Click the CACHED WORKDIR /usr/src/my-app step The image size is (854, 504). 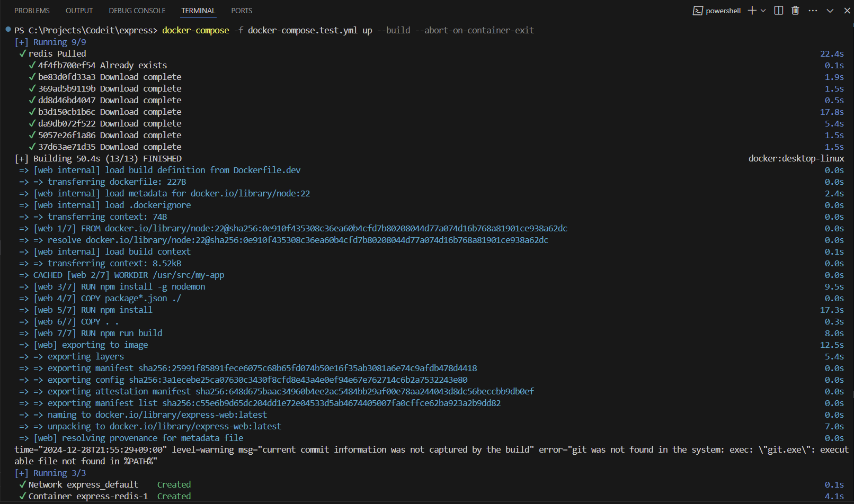122,275
